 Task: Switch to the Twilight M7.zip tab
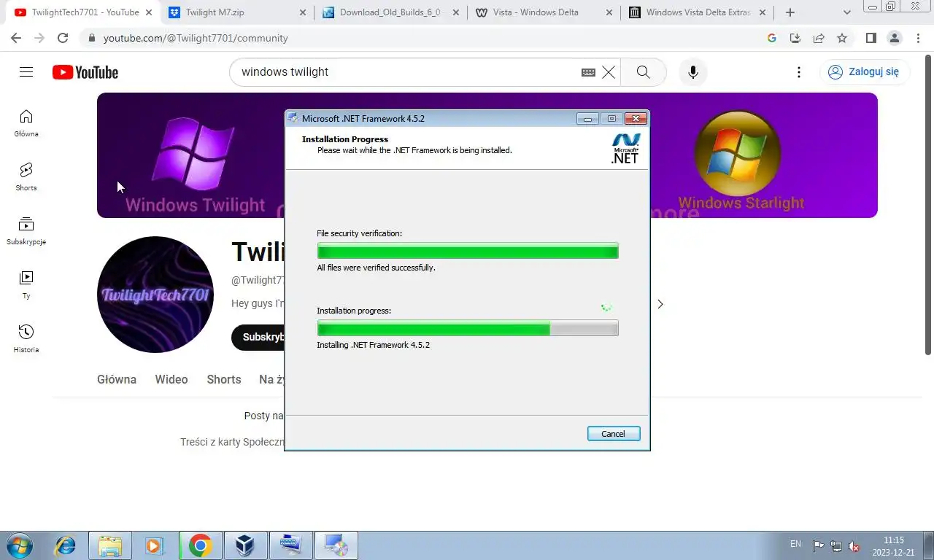[x=237, y=12]
